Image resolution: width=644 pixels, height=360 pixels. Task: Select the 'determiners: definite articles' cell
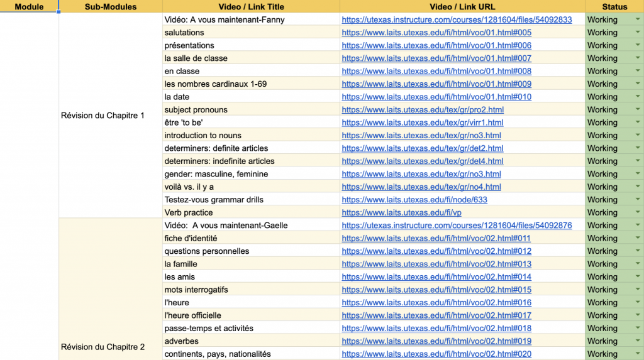251,148
